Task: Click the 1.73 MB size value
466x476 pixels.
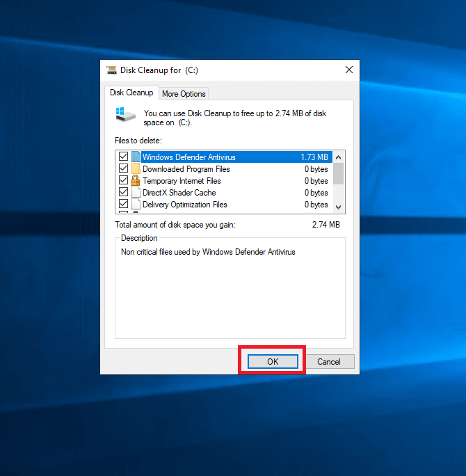Action: 314,157
